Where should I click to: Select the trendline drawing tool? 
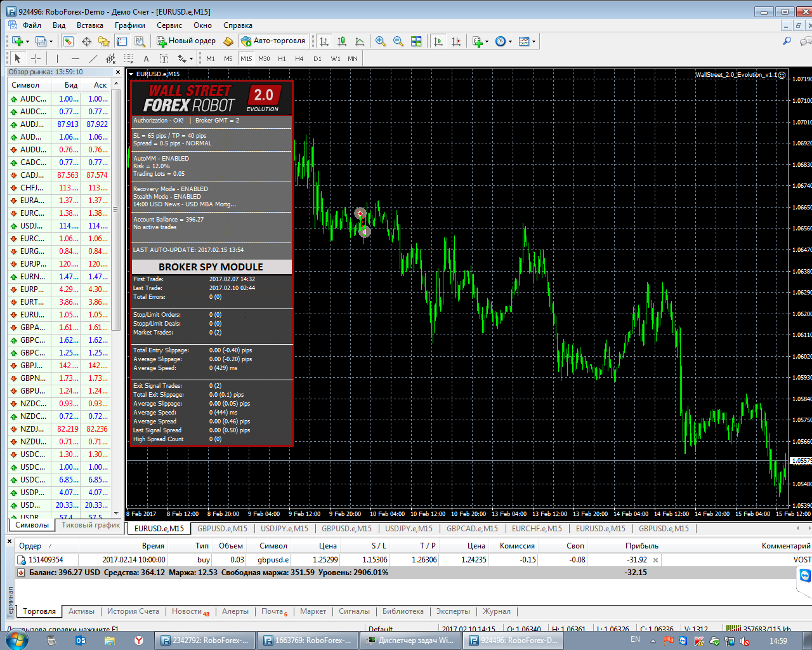coord(93,58)
